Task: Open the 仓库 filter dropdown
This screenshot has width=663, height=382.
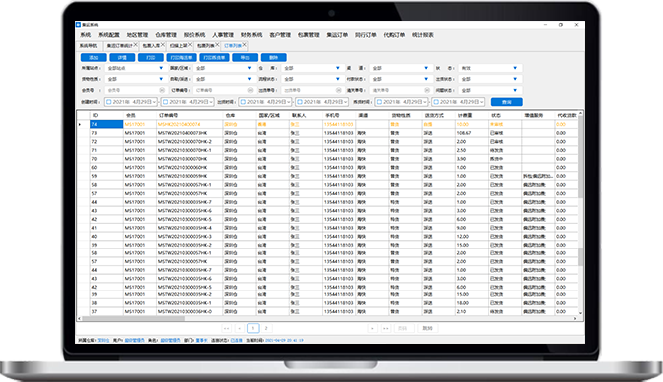Action: (x=312, y=68)
